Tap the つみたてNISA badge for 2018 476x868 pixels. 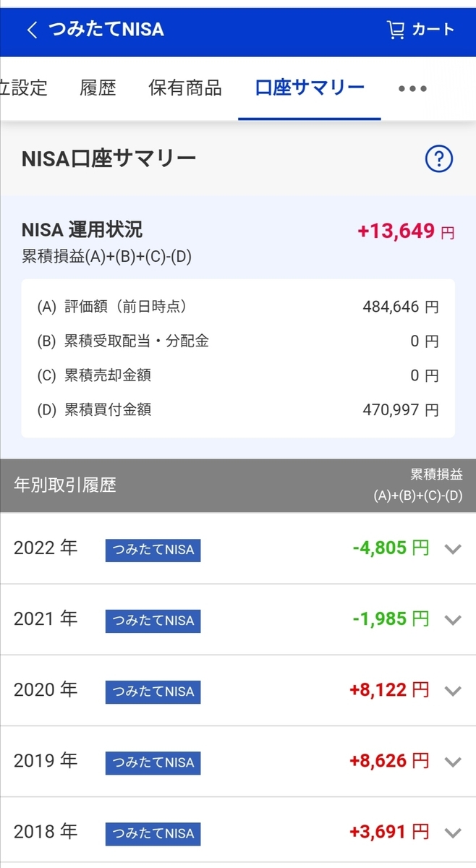pos(153,833)
